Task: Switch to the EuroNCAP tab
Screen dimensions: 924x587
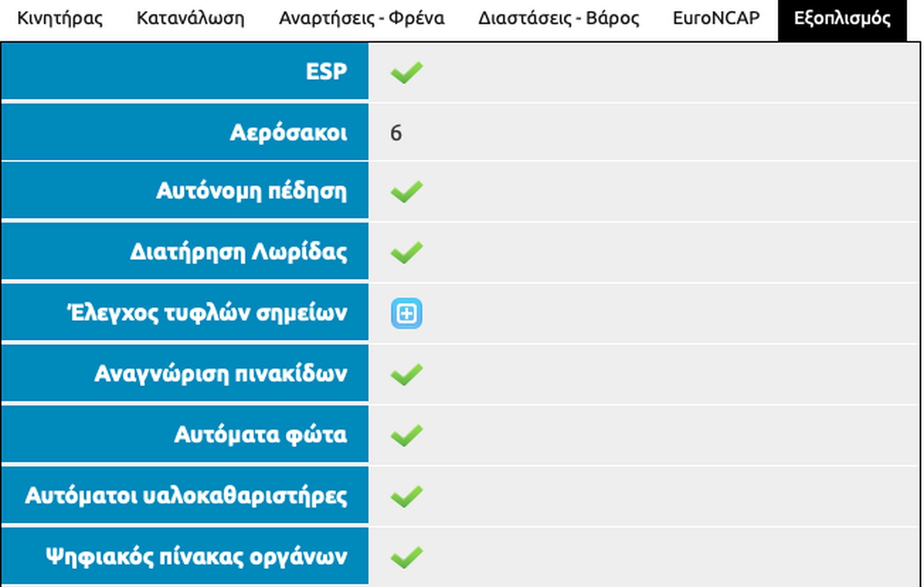Action: tap(716, 18)
